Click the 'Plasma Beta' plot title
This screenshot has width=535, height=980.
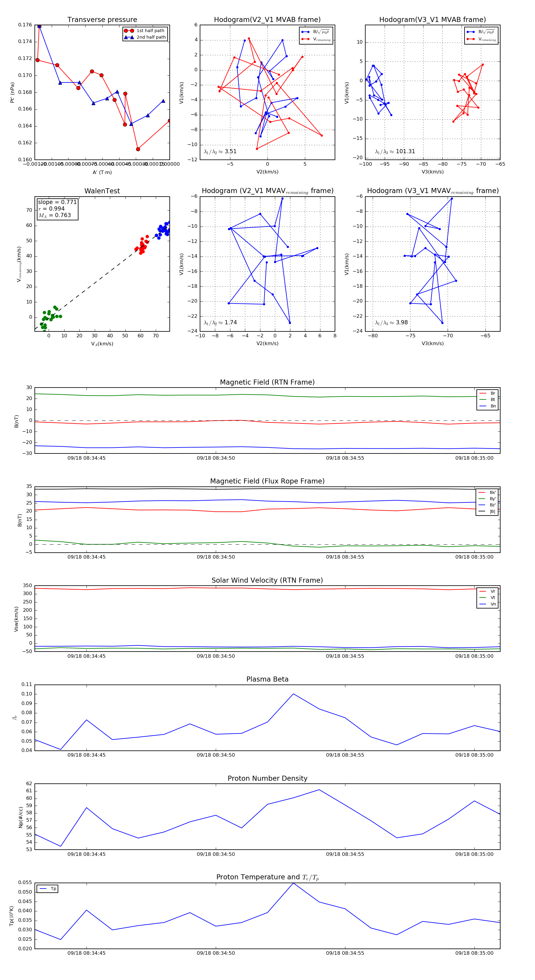(267, 679)
